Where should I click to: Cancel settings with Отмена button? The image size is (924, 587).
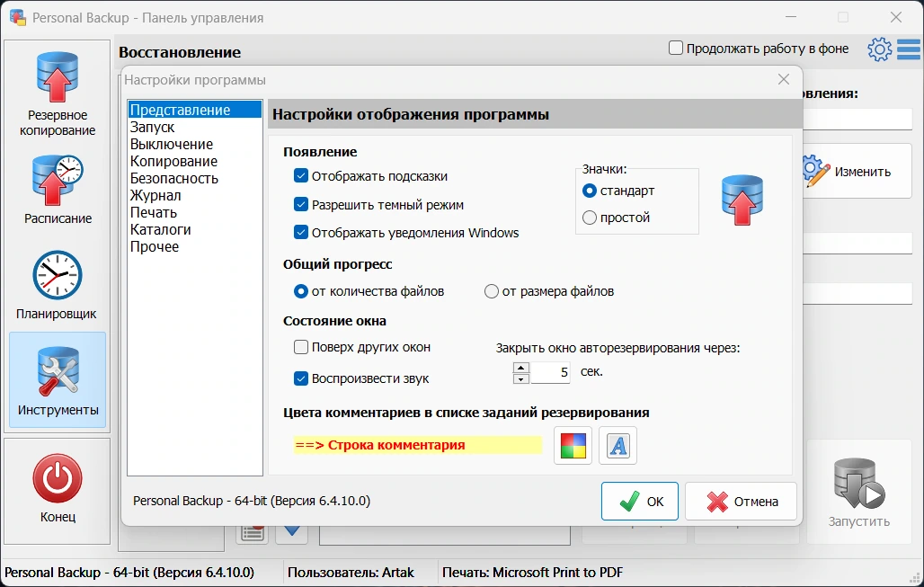pyautogui.click(x=741, y=501)
